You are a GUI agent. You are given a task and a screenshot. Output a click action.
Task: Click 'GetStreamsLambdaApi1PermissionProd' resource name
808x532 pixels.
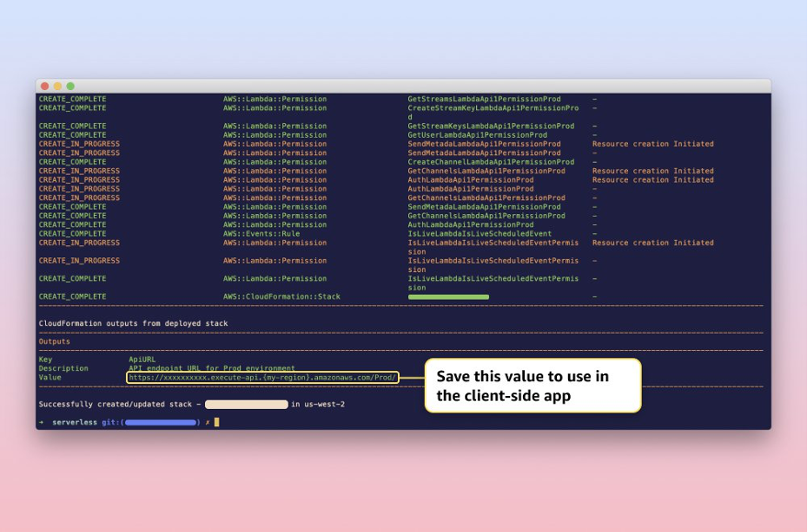pyautogui.click(x=484, y=99)
